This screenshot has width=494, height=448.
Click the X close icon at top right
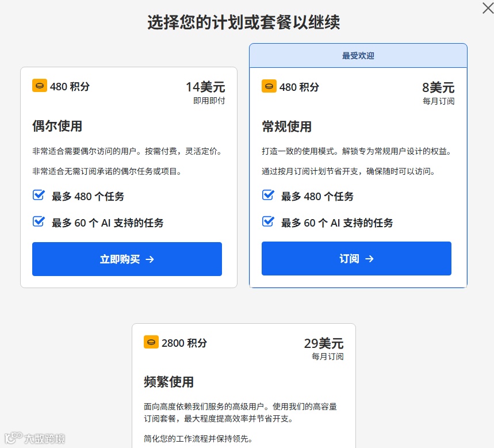488,8
